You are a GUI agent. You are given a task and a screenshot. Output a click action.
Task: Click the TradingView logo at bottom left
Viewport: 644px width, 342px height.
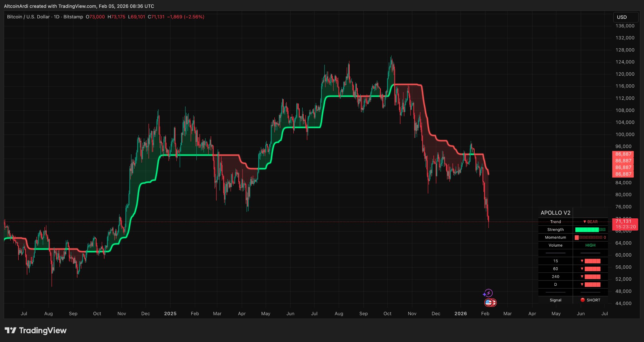click(35, 330)
